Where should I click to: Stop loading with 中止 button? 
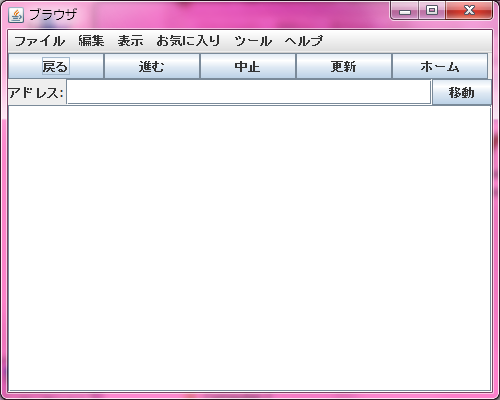(x=248, y=66)
